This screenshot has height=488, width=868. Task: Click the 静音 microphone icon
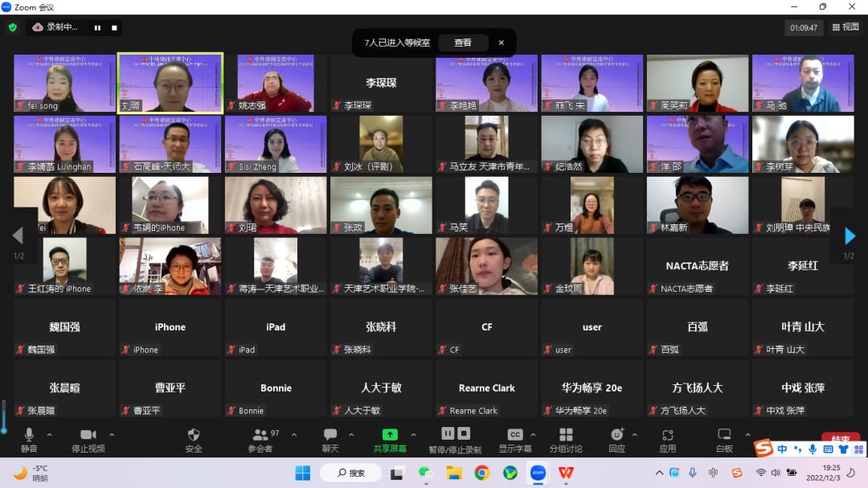click(x=29, y=436)
